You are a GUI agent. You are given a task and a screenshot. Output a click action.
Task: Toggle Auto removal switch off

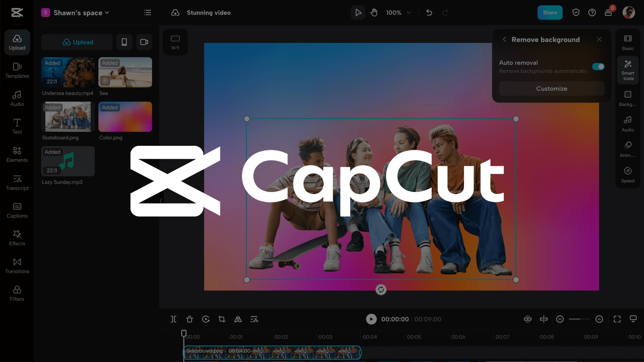(x=598, y=66)
